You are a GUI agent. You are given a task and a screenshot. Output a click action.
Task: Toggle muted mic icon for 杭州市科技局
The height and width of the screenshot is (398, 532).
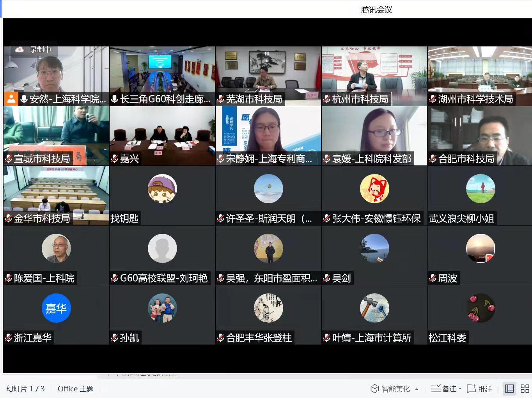[x=327, y=99]
